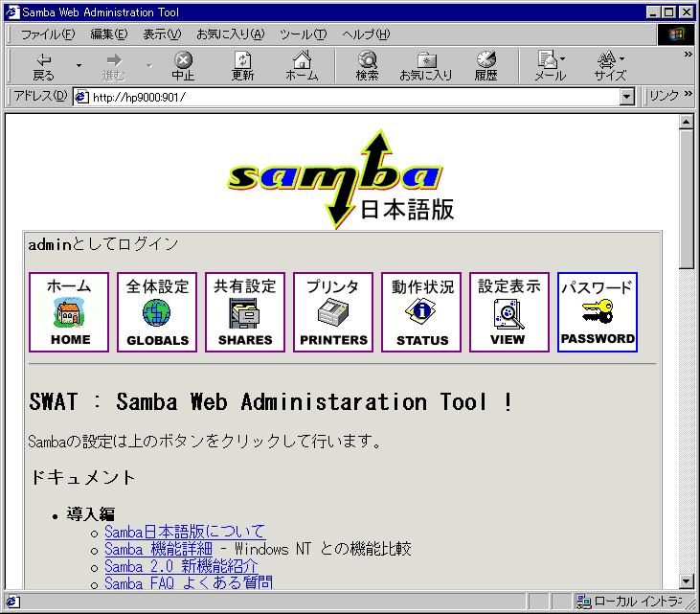Expand the リンク links bar chevron
700x614 pixels.
point(688,93)
